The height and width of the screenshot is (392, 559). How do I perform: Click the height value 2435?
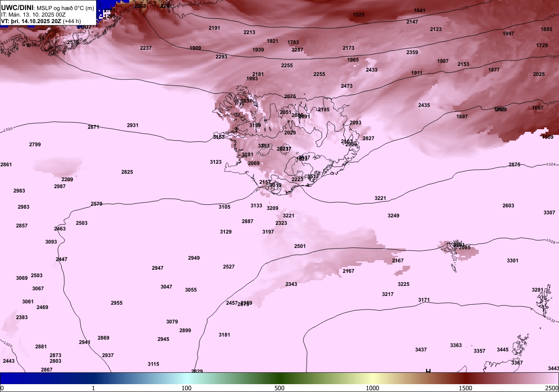coord(424,105)
